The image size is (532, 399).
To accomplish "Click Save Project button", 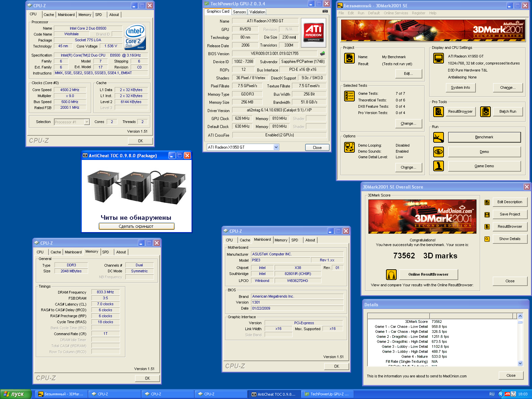I will (510, 214).
